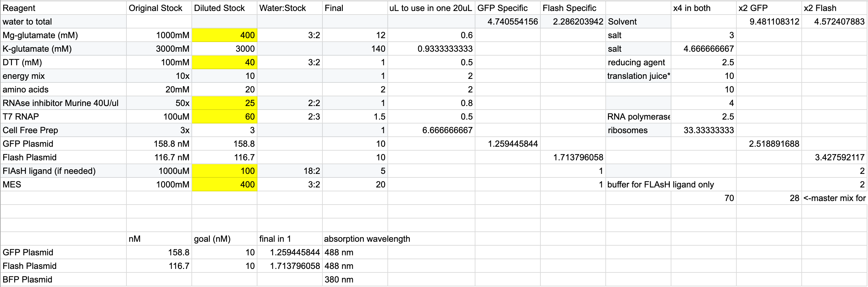Screen dimensions: 868x287
Task: Select the "translation juice*" cell
Action: [x=638, y=76]
